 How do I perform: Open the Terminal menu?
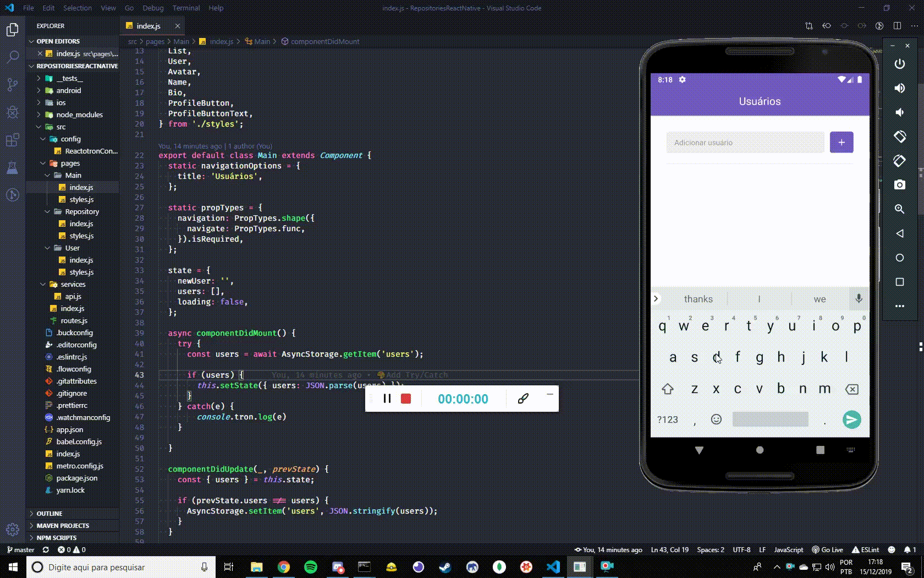[186, 8]
